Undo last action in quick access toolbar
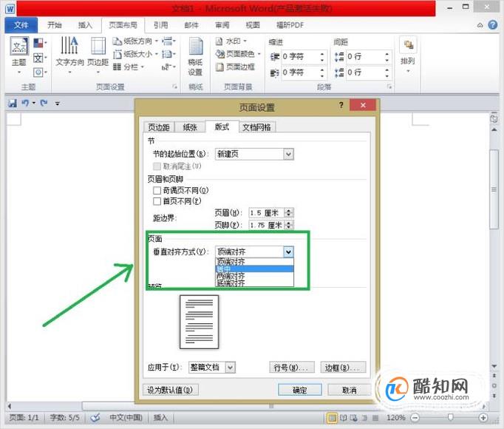Screen dimensions: 504x429 click(x=25, y=104)
